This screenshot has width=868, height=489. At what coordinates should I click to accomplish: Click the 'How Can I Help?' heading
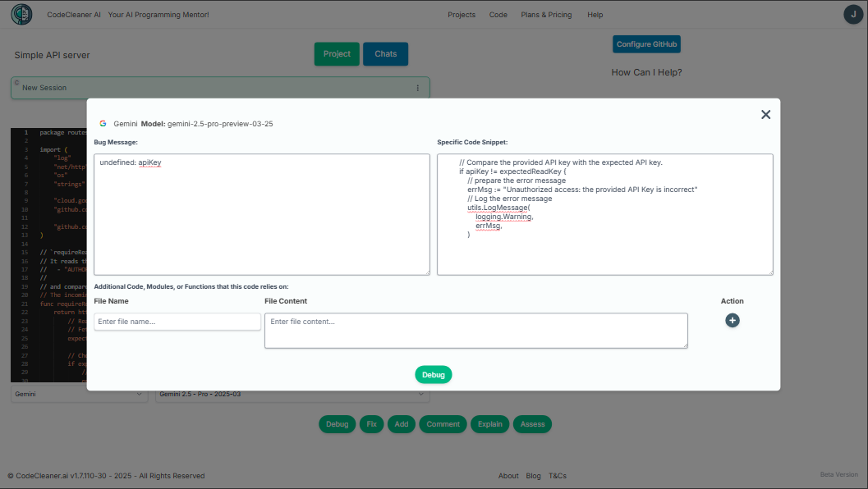pyautogui.click(x=646, y=72)
